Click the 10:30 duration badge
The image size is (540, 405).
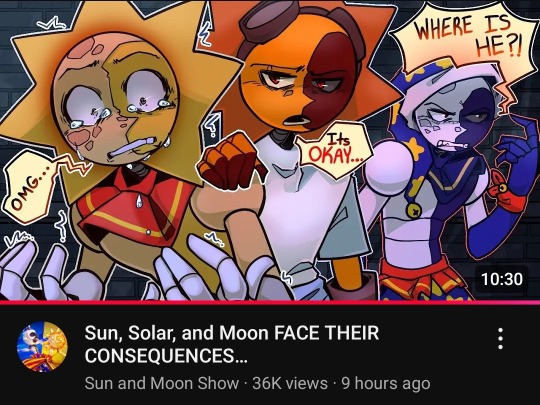click(x=502, y=279)
